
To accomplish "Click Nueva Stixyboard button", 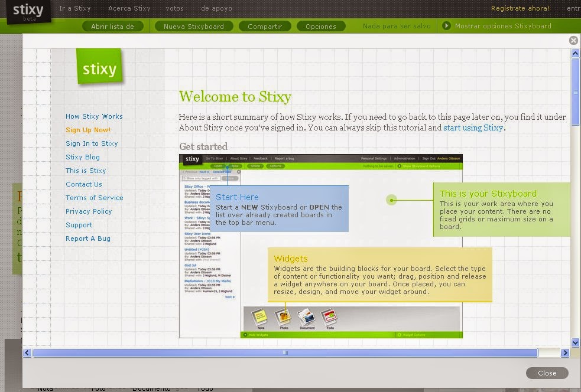I will point(194,27).
